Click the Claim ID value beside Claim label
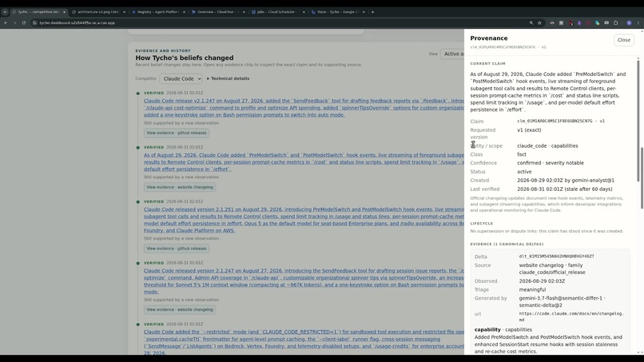Viewport: 644px width, 362px height. (x=561, y=121)
